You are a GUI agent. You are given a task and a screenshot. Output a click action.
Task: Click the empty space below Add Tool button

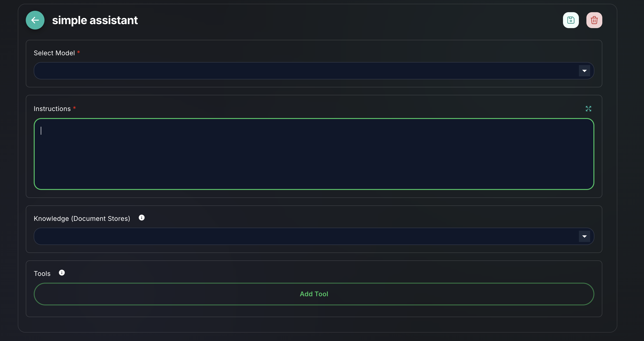(x=314, y=311)
